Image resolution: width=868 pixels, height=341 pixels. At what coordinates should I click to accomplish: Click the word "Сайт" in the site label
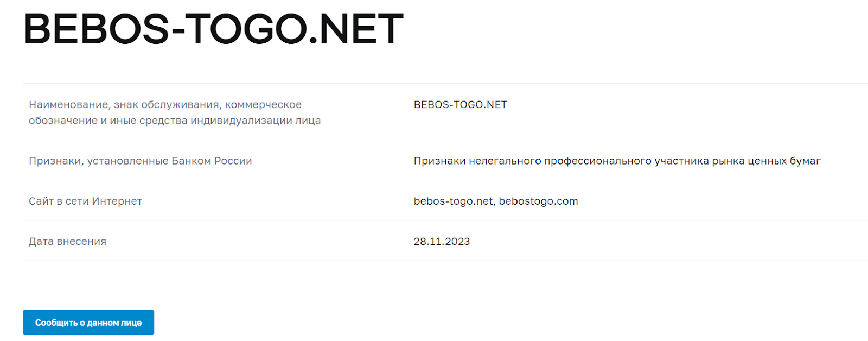41,201
